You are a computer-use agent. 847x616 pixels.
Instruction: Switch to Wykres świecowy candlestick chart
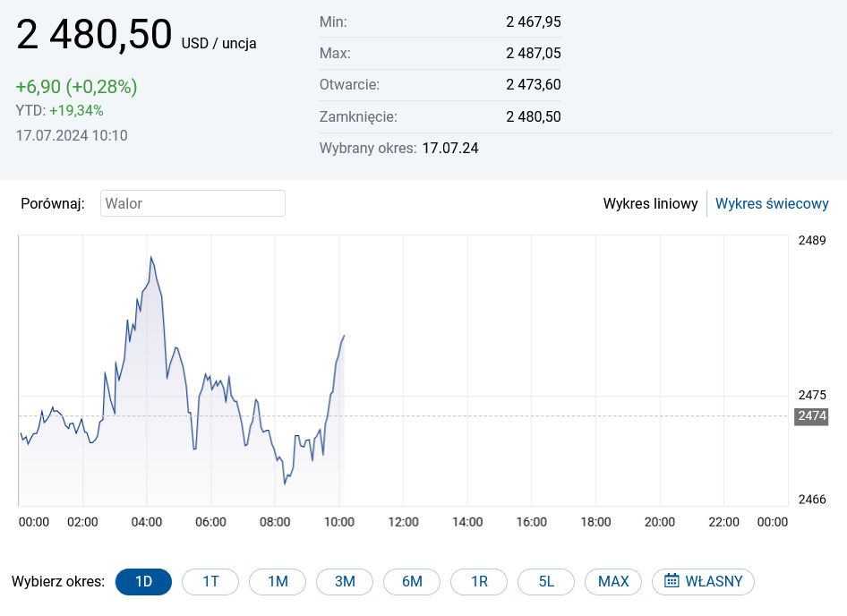[x=772, y=203]
